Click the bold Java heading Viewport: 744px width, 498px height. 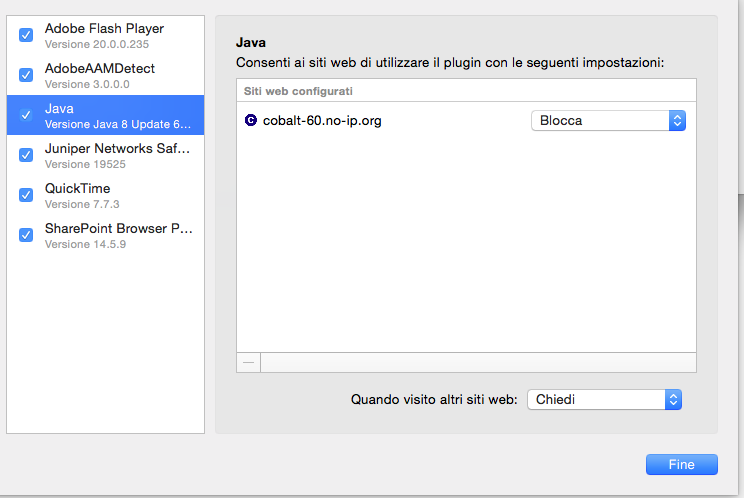click(x=251, y=43)
